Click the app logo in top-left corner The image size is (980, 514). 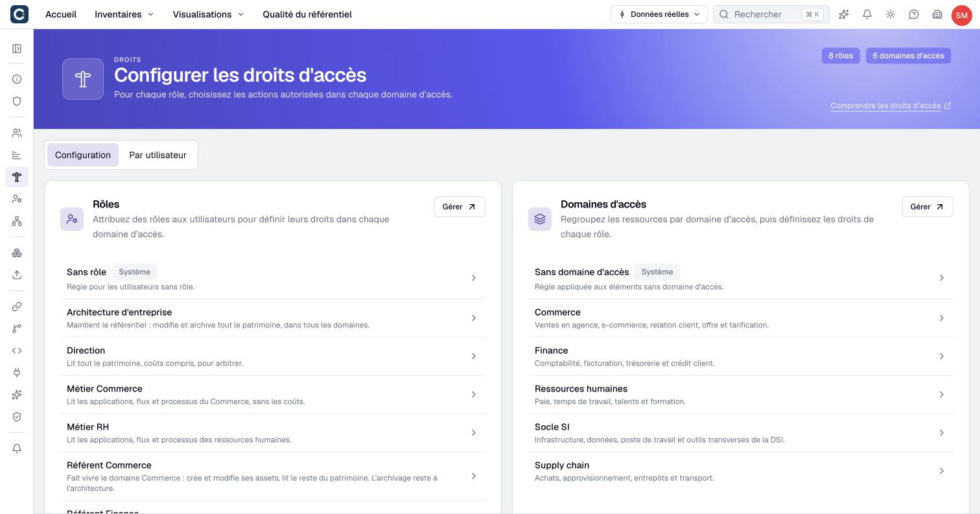tap(19, 14)
